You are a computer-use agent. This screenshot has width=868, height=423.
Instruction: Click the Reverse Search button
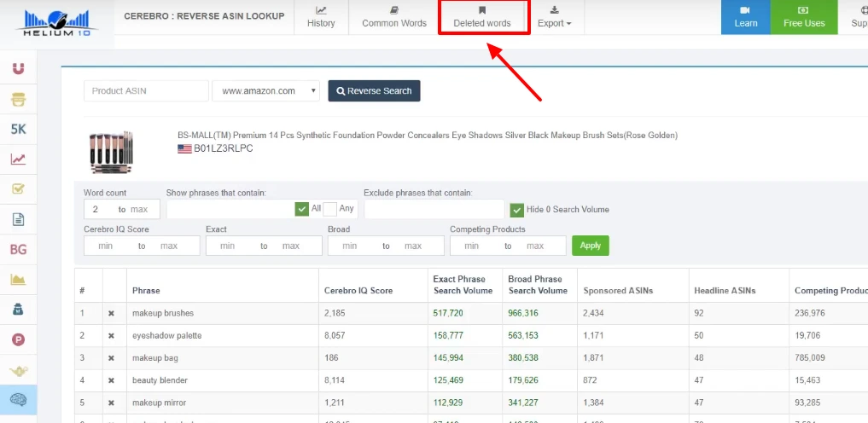point(374,91)
